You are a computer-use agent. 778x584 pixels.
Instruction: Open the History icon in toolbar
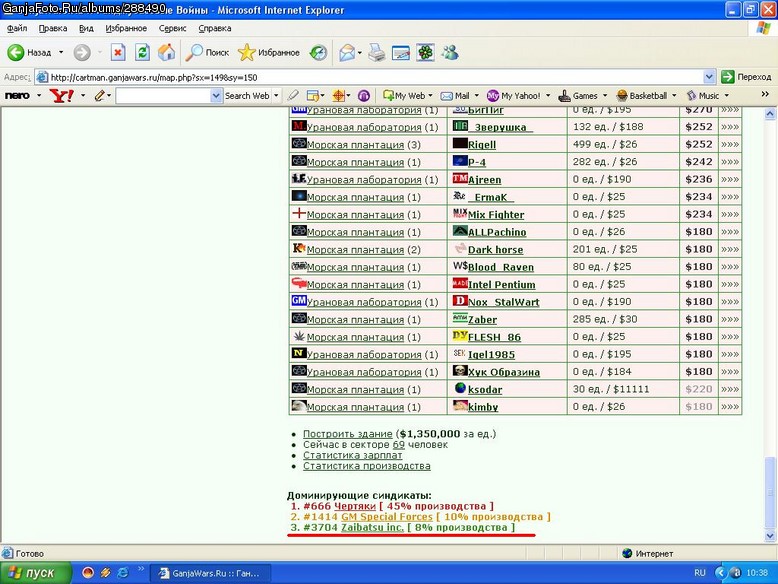pos(318,52)
